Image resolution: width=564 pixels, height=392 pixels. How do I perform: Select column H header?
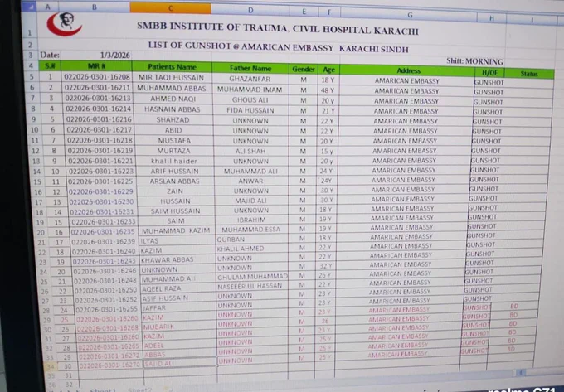[x=491, y=18]
